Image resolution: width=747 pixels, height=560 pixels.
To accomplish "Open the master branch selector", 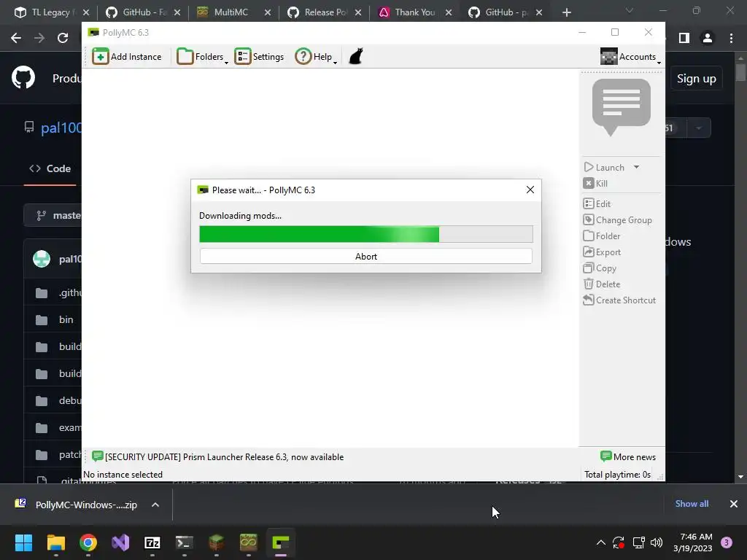I will click(53, 215).
